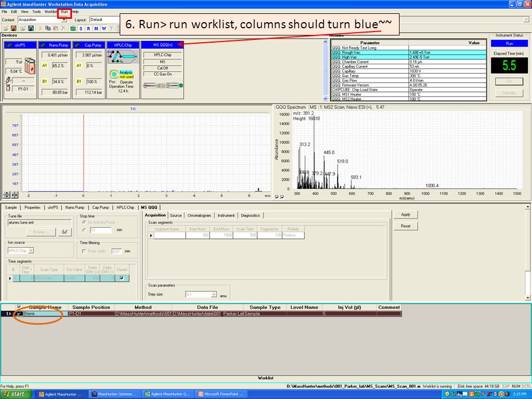Click the X delete icon in the toolbar

(x=63, y=28)
